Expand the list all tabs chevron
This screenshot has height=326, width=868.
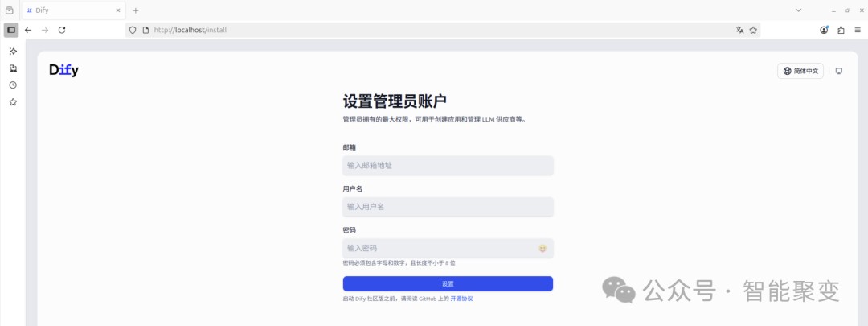tap(798, 10)
